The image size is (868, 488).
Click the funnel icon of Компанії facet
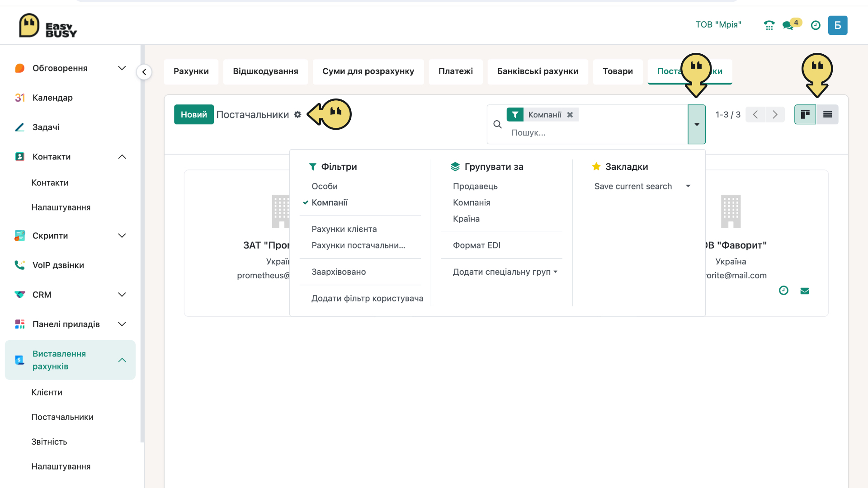[x=515, y=115]
